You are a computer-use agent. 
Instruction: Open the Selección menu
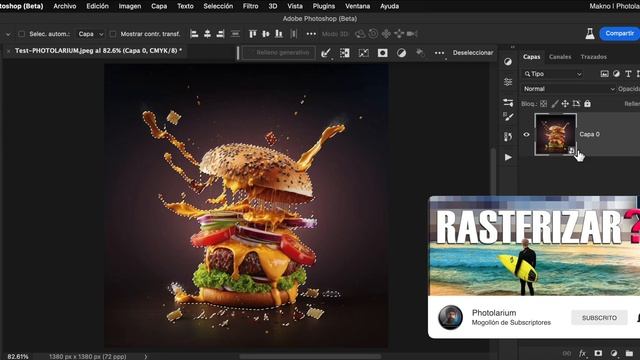click(218, 6)
